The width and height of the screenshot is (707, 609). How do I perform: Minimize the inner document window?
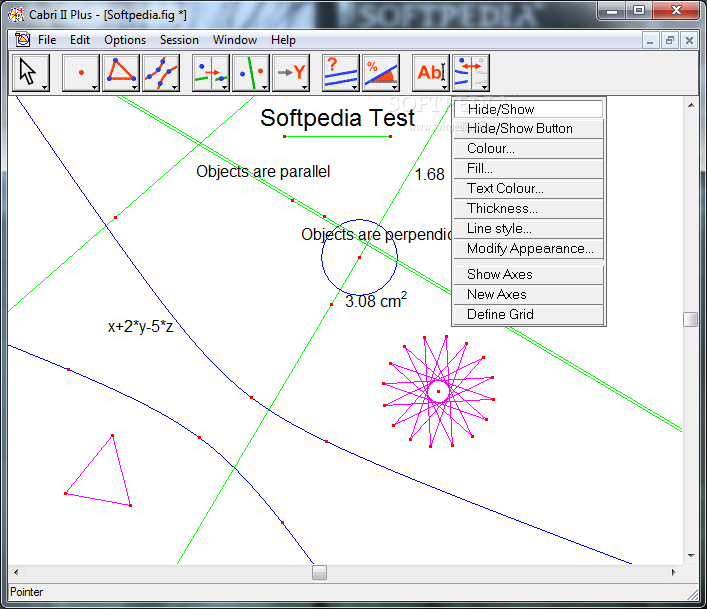click(650, 41)
